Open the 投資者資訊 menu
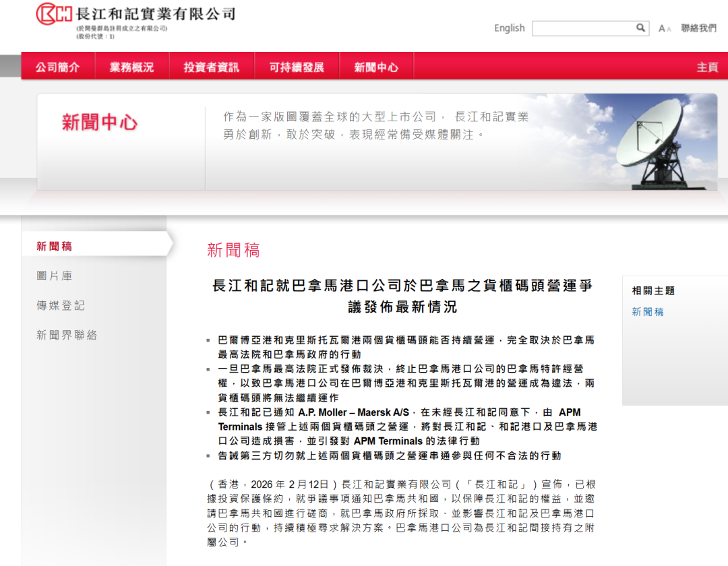This screenshot has width=728, height=566. coord(211,67)
